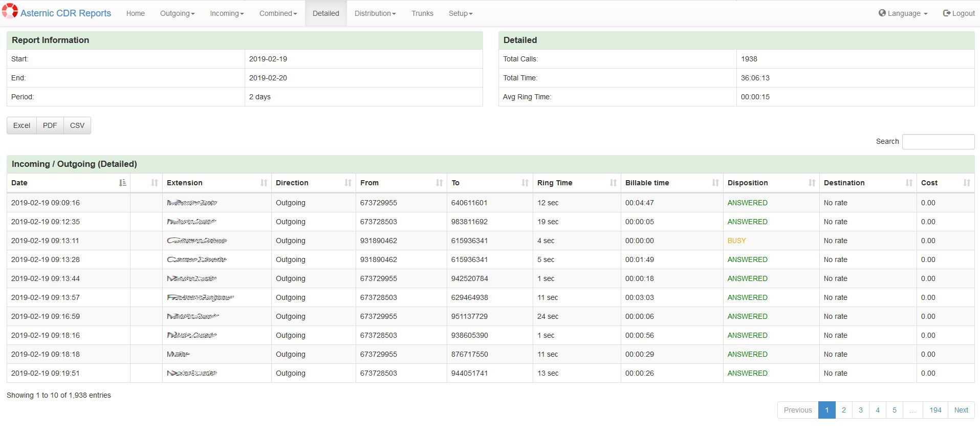
Task: Open the Language selector dropdown
Action: click(x=903, y=13)
